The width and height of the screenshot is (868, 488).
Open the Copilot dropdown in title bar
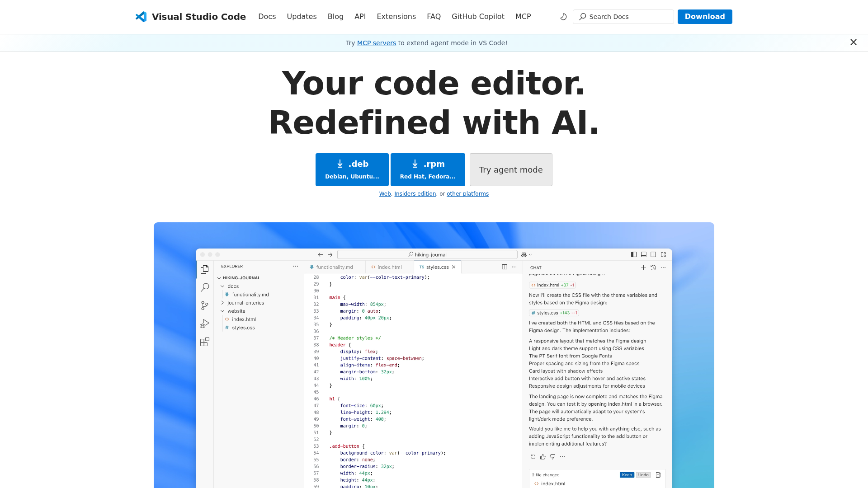[527, 255]
